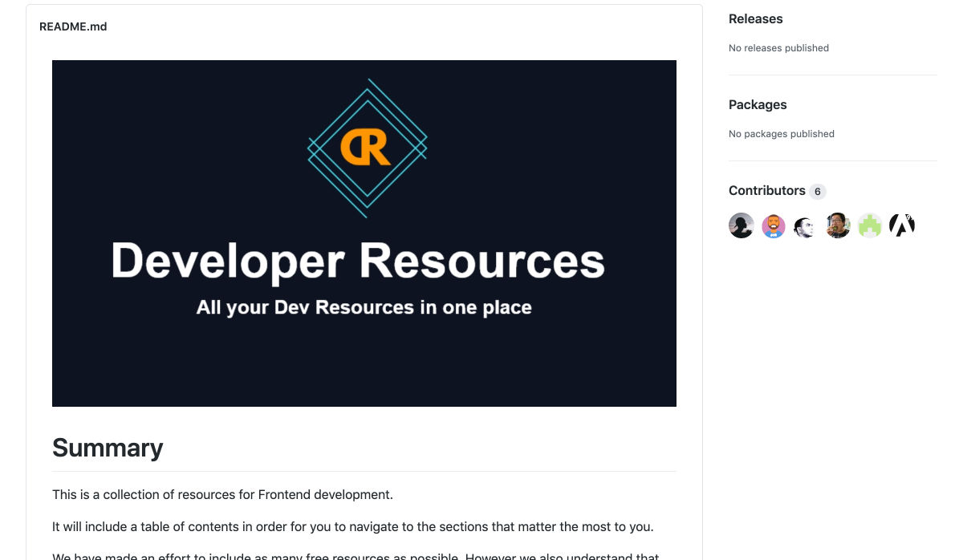This screenshot has width=963, height=560.
Task: Open the contributor avatar wearing glasses
Action: (838, 225)
